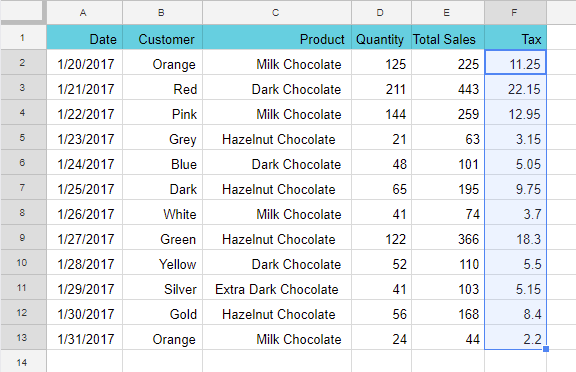
Task: Select customer Yellow cell
Action: point(162,263)
